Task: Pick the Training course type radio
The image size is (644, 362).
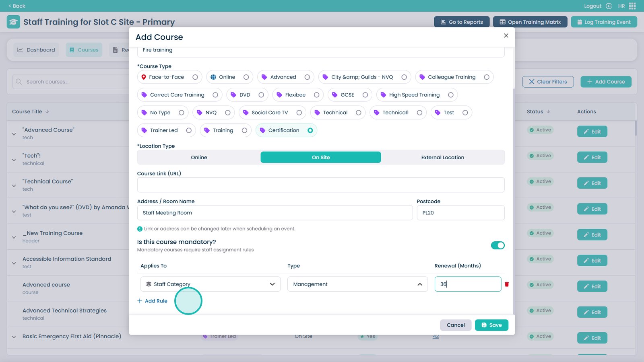Action: (x=244, y=130)
